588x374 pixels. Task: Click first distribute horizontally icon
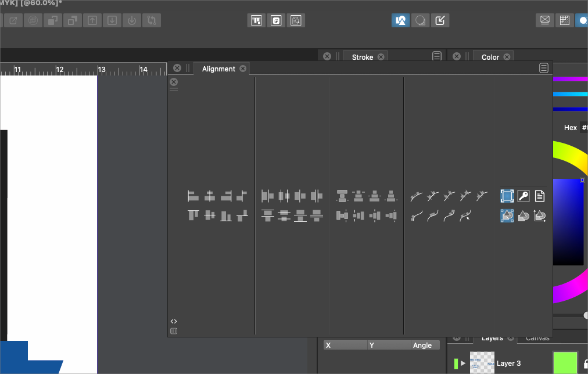coord(267,196)
